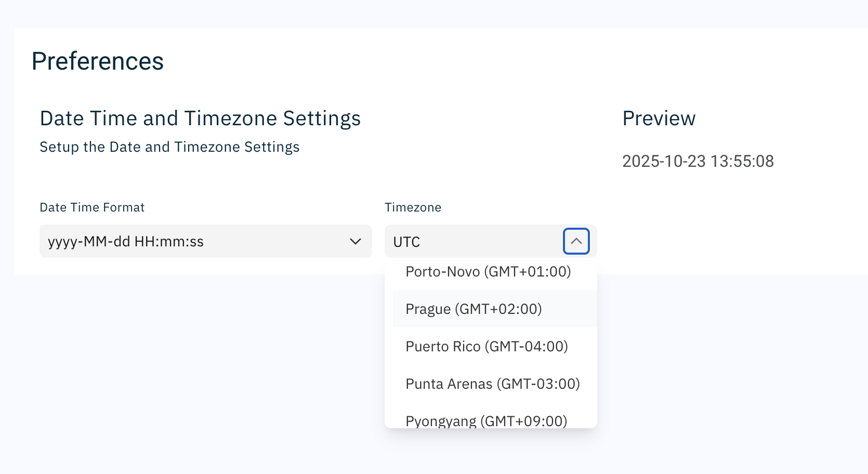Click the empty gray strip above the Preferences heading
The width and height of the screenshot is (868, 474).
[416, 14]
